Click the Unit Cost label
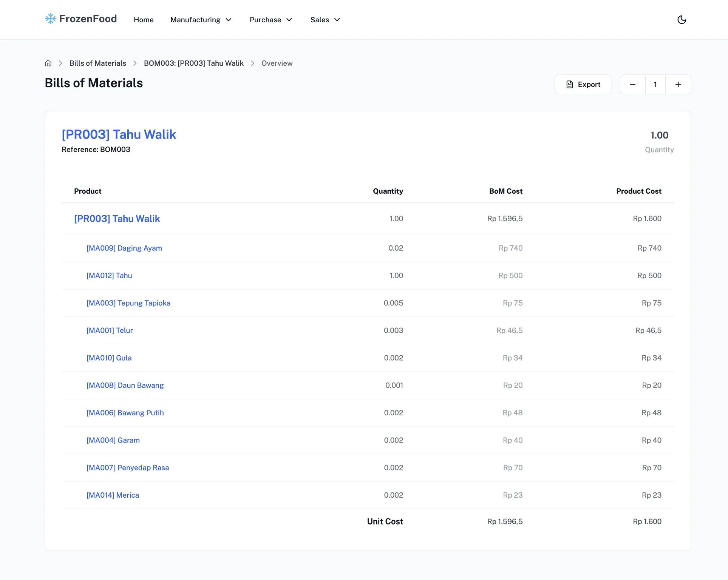This screenshot has width=728, height=580. click(385, 521)
